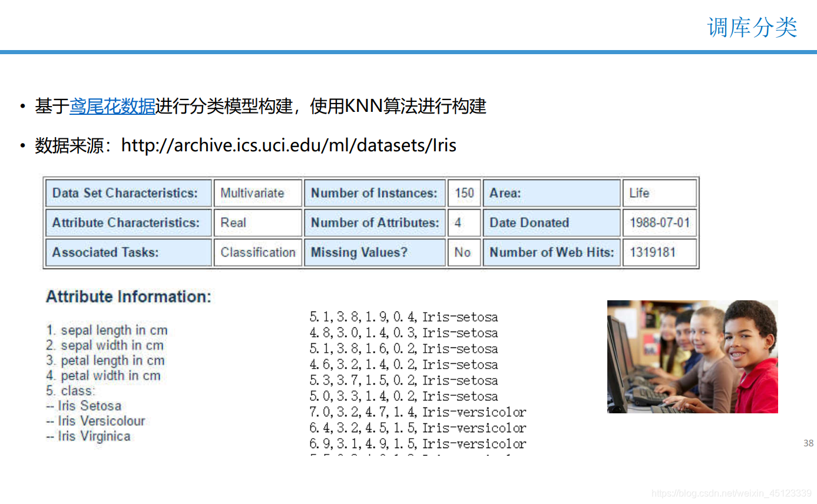Screen dimensions: 817x504
Task: Click the 'Real' table cell
Action: point(258,223)
